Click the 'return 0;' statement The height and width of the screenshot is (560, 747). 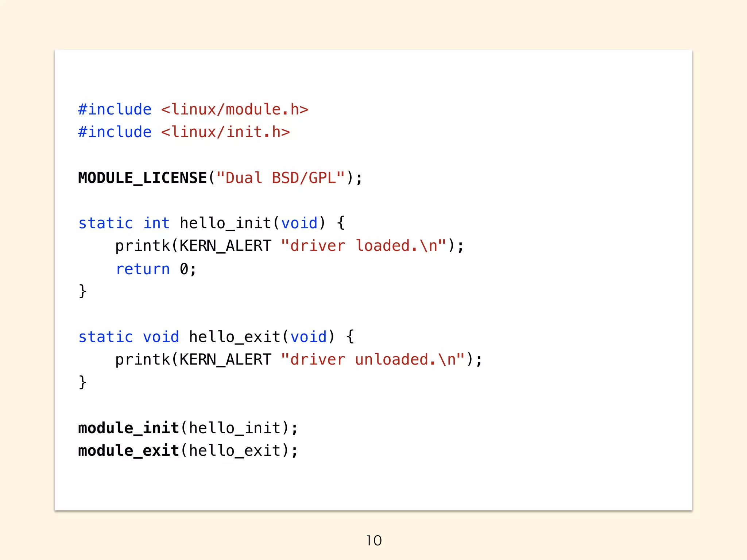point(156,269)
